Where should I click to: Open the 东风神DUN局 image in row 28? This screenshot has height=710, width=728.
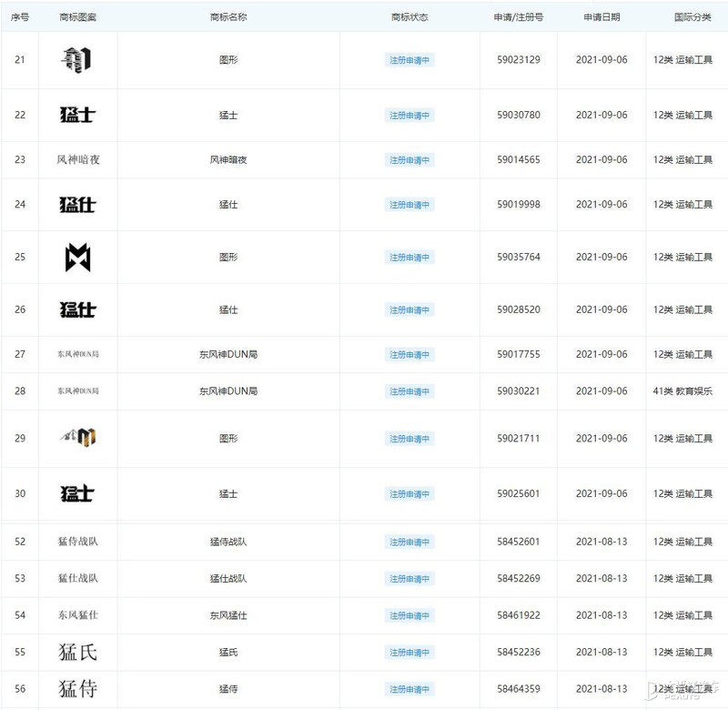78,391
